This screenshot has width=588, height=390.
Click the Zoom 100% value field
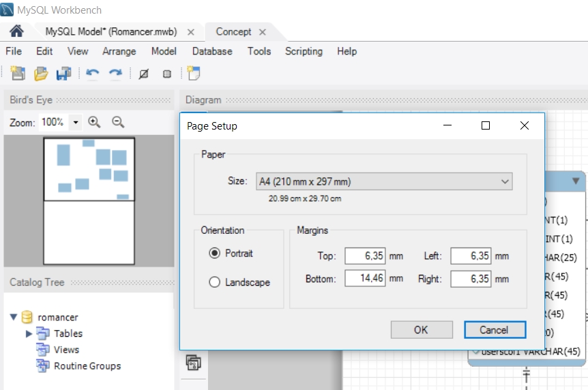click(53, 122)
